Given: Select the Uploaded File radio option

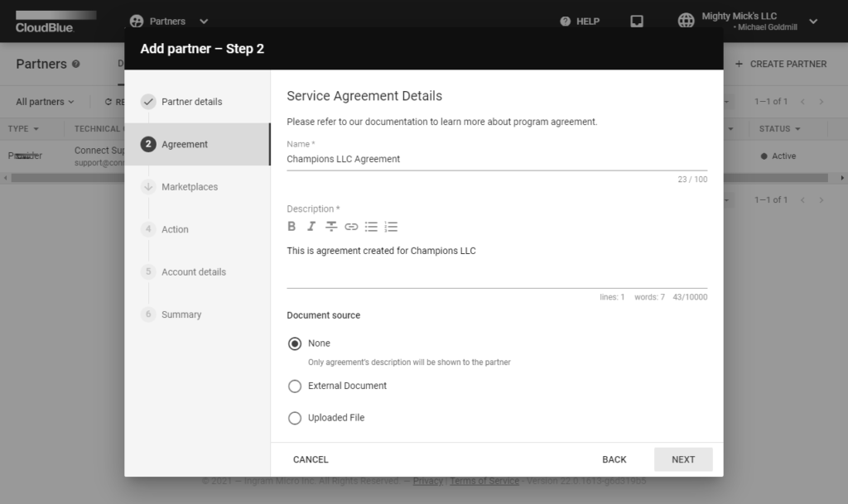Looking at the screenshot, I should click(295, 418).
